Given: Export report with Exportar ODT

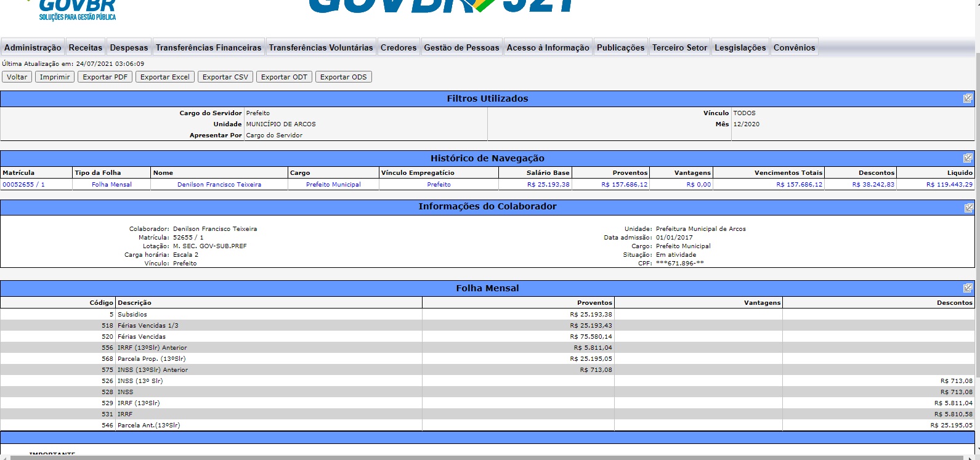Looking at the screenshot, I should [x=284, y=77].
